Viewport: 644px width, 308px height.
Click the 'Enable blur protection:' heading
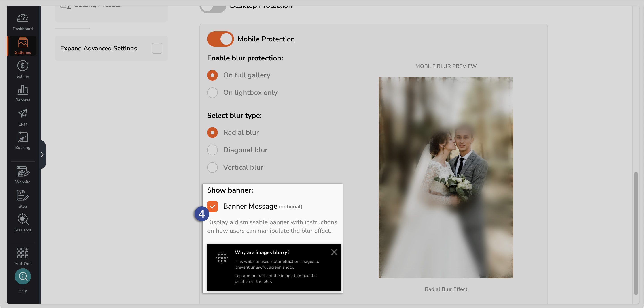(245, 58)
